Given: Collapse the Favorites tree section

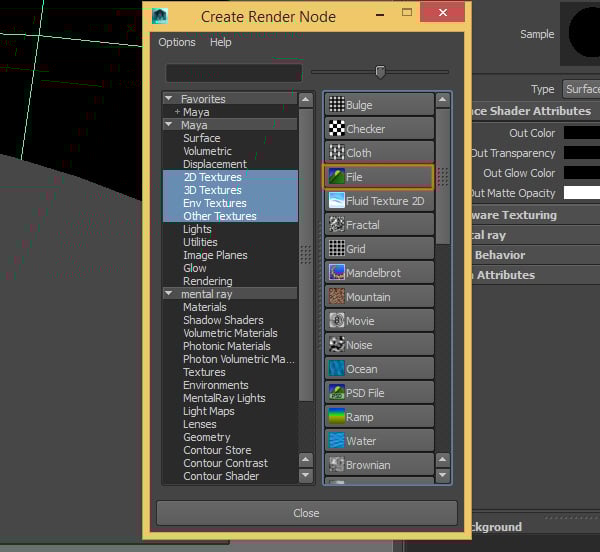Looking at the screenshot, I should (168, 99).
